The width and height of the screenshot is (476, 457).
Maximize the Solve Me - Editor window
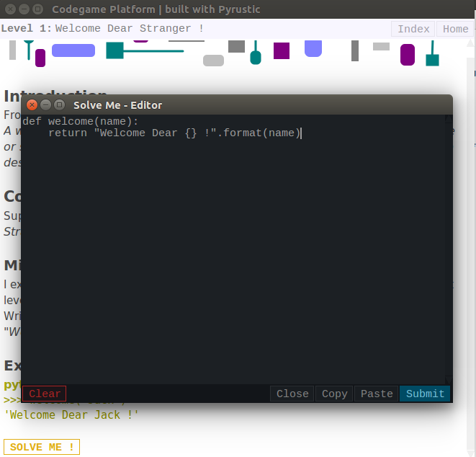[60, 105]
